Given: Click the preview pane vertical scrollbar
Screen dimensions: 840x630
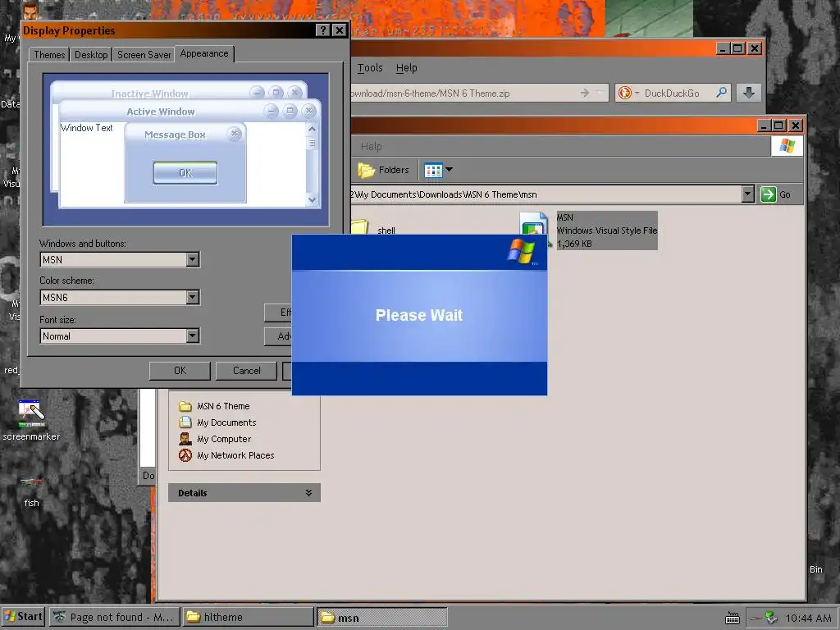Looking at the screenshot, I should click(312, 164).
